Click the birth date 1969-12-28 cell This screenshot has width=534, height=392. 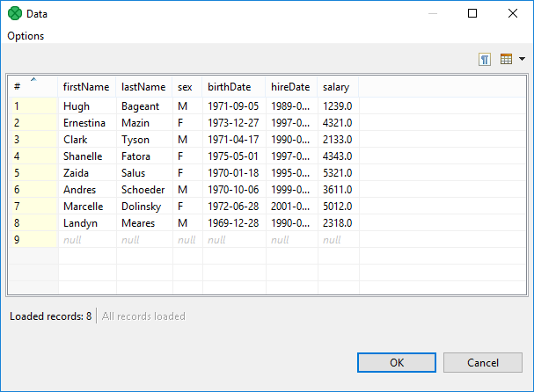234,223
